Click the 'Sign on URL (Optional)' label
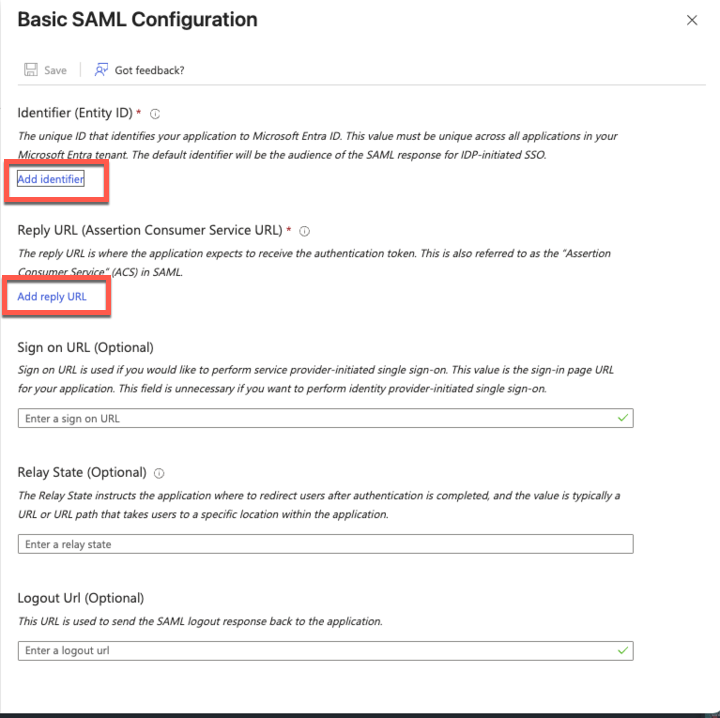This screenshot has height=718, width=720. 85,347
